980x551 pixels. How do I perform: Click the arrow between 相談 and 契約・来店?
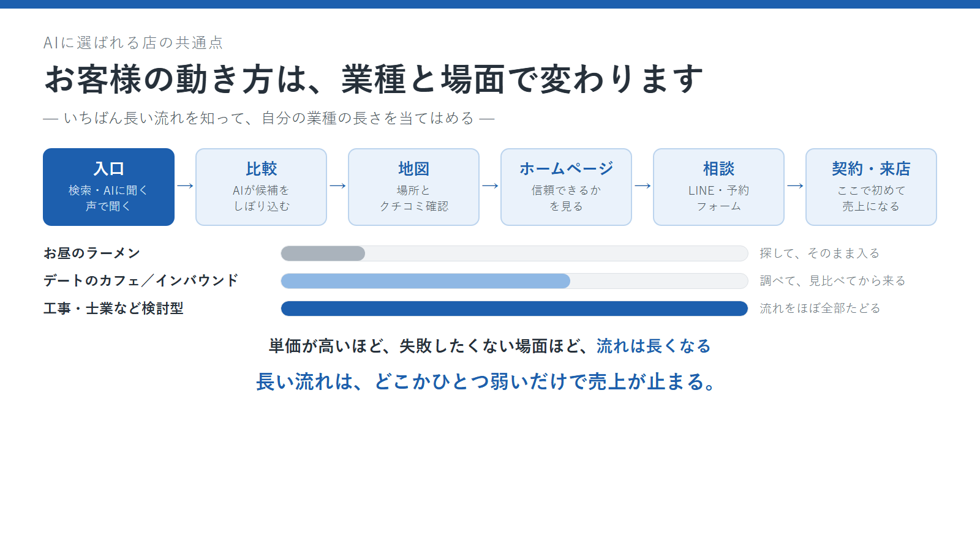(795, 186)
